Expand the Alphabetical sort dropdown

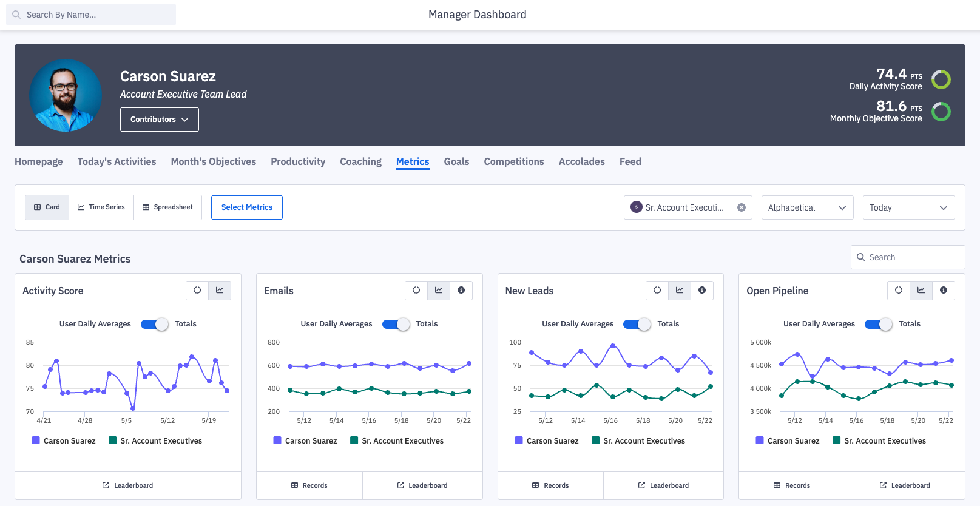(x=807, y=207)
